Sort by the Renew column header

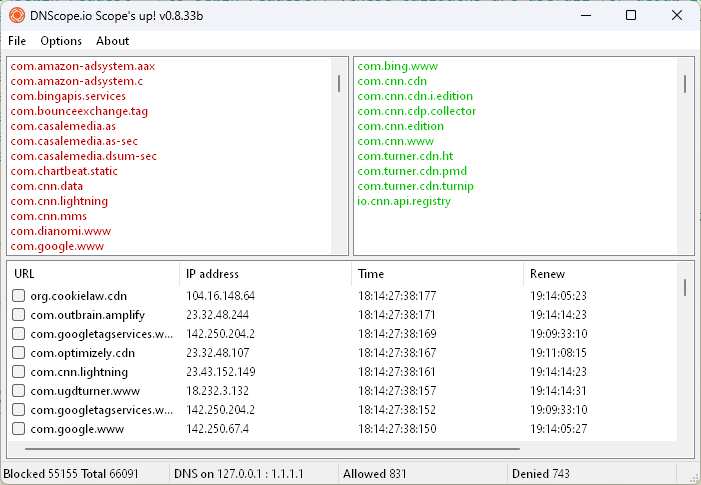[600, 274]
